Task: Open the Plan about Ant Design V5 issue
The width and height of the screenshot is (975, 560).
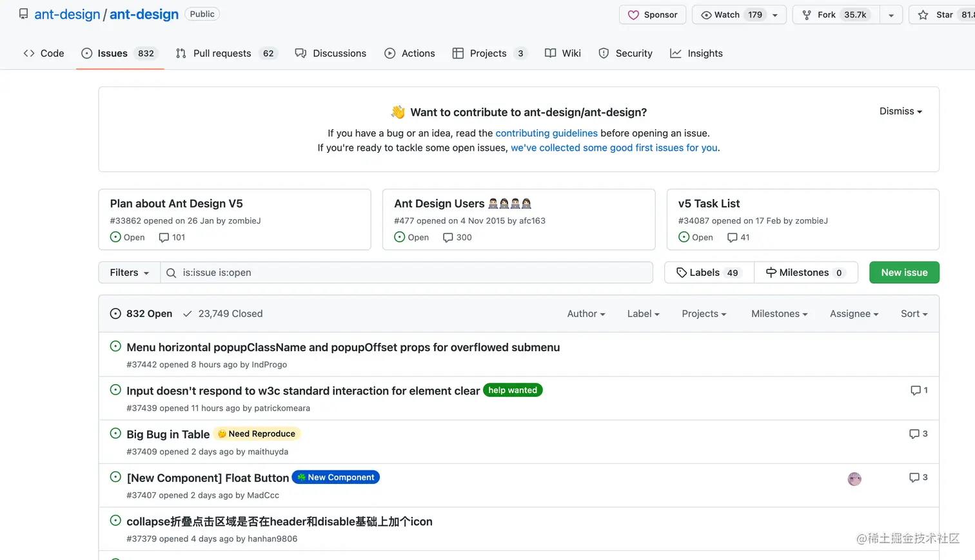Action: coord(177,204)
